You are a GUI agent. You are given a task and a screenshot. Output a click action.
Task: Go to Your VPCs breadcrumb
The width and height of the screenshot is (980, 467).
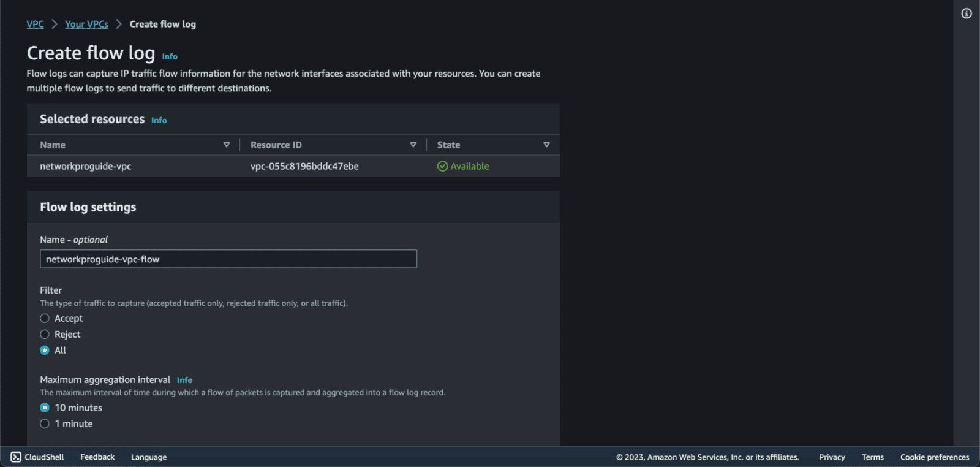click(x=86, y=24)
